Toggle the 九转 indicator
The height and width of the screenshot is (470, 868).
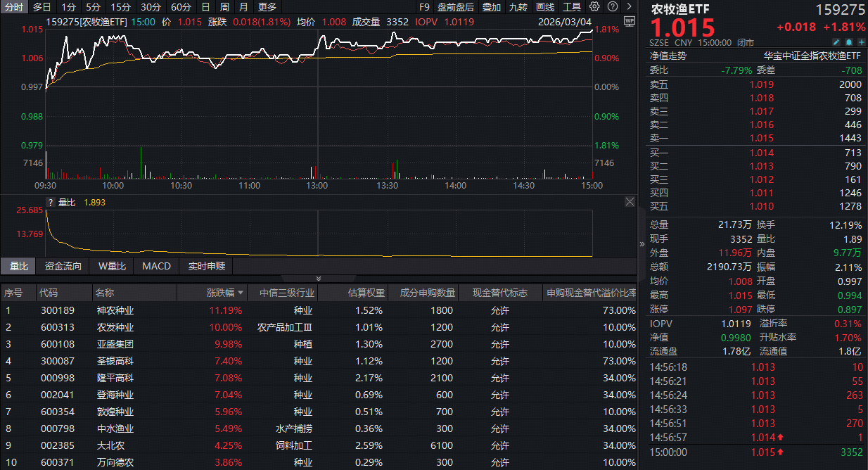pos(518,6)
